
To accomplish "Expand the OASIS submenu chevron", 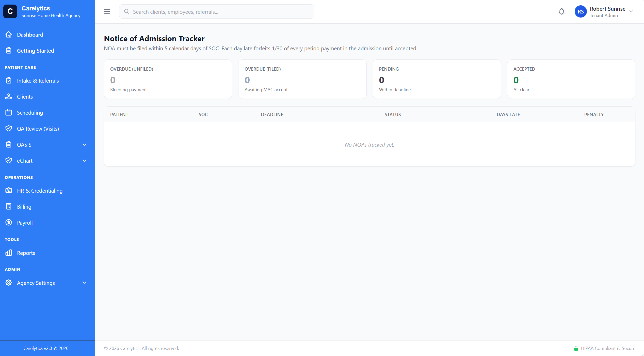I will coord(85,145).
